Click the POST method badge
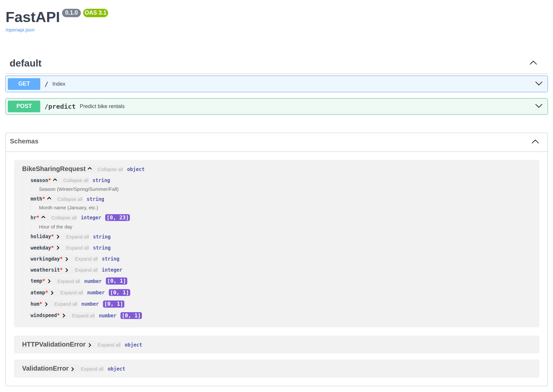Screen dimensions: 553x392 tap(24, 106)
